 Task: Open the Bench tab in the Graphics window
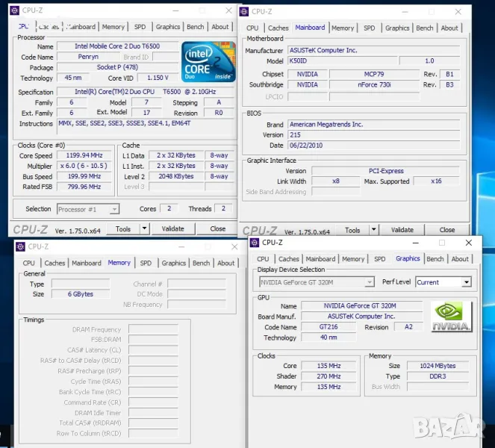click(435, 259)
